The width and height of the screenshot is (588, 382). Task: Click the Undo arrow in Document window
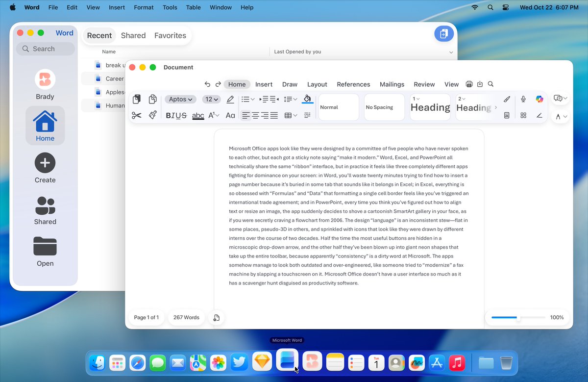(x=207, y=84)
